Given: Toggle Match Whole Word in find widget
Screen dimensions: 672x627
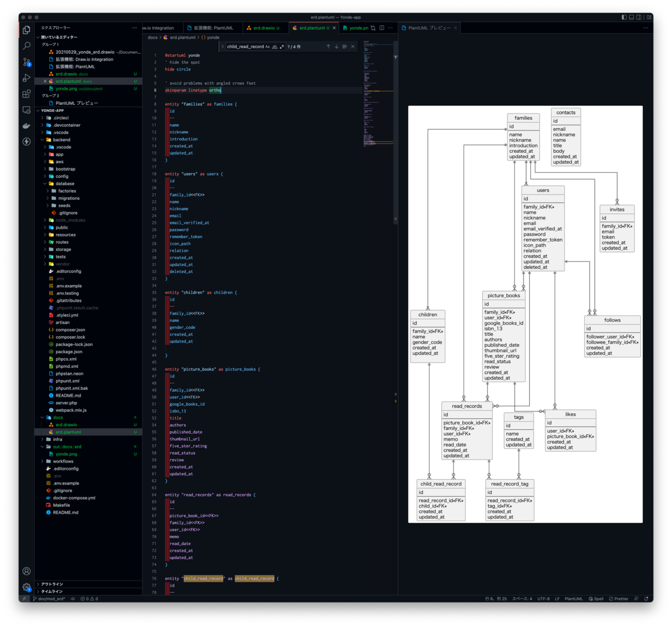Looking at the screenshot, I should tap(274, 46).
